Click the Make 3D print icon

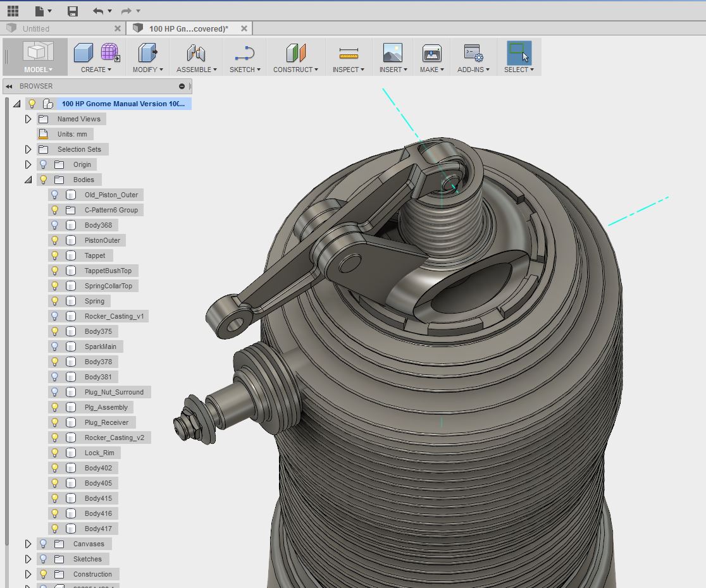click(431, 53)
